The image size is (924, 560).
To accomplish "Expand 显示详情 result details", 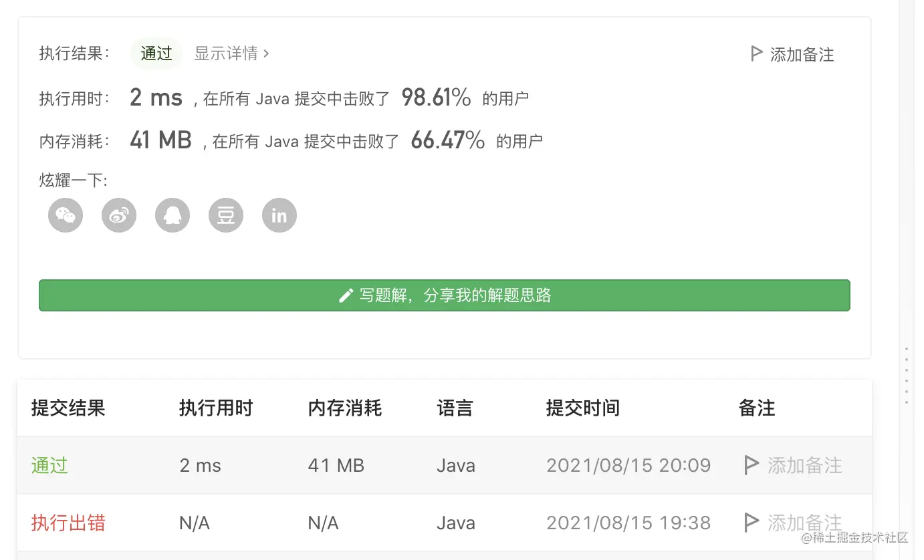I will click(231, 53).
